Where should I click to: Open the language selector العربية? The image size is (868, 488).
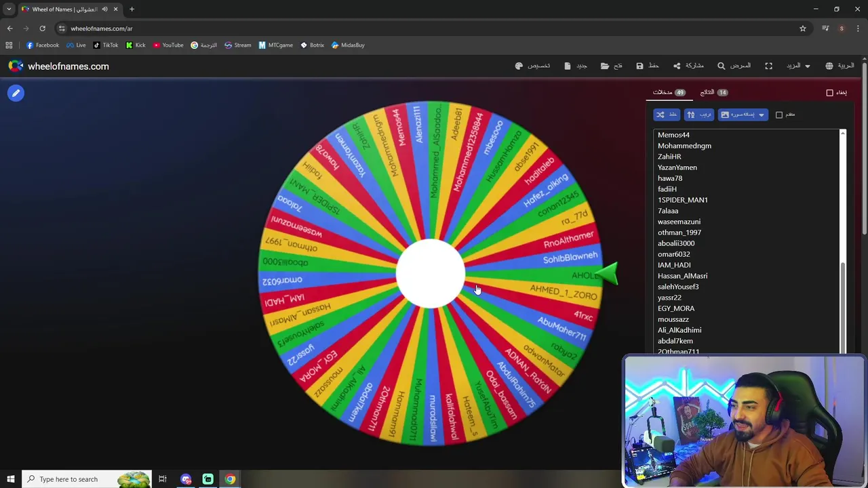pos(840,66)
